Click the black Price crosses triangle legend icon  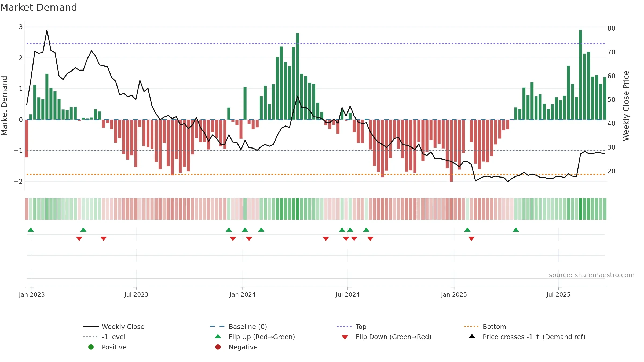[472, 336]
